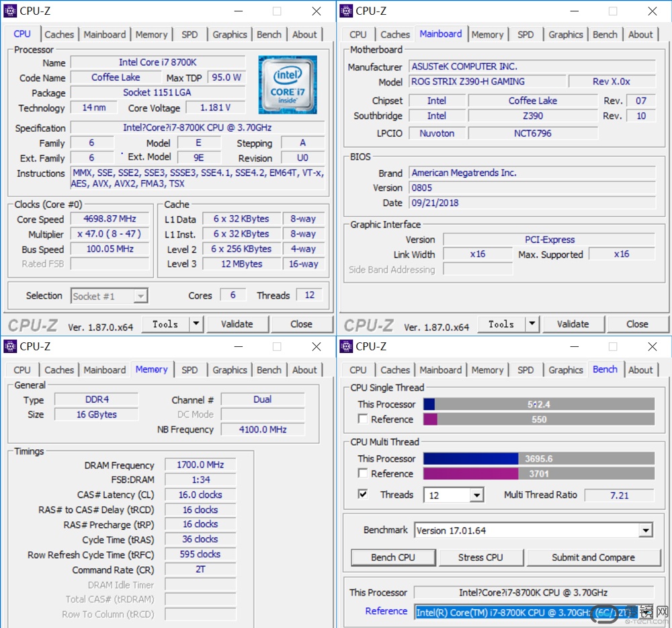
Task: Open the Socket #1 Selection dropdown
Action: [x=110, y=296]
